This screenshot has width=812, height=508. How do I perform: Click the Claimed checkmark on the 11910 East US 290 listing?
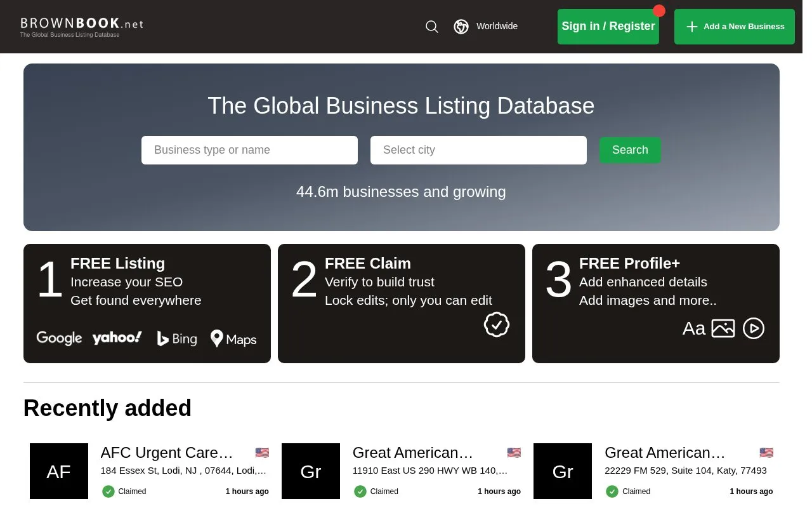point(360,491)
